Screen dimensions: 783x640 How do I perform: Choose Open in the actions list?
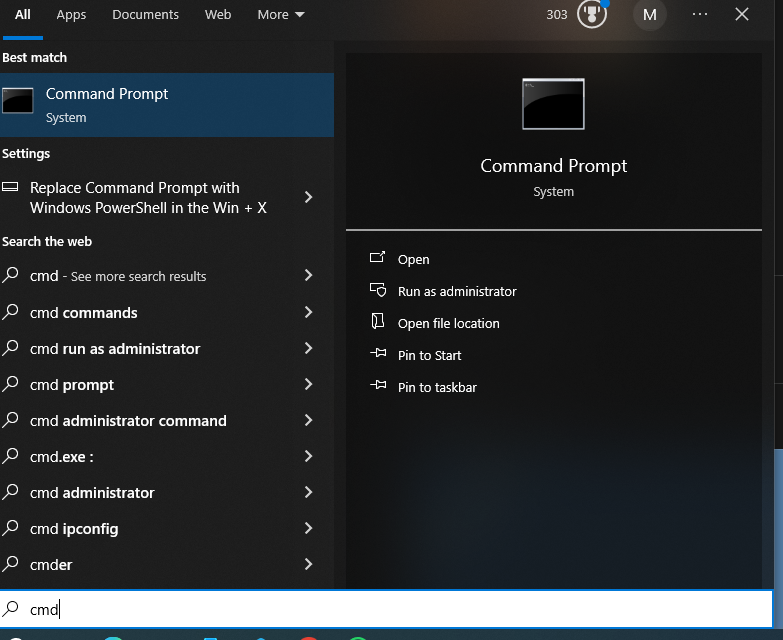coord(413,260)
